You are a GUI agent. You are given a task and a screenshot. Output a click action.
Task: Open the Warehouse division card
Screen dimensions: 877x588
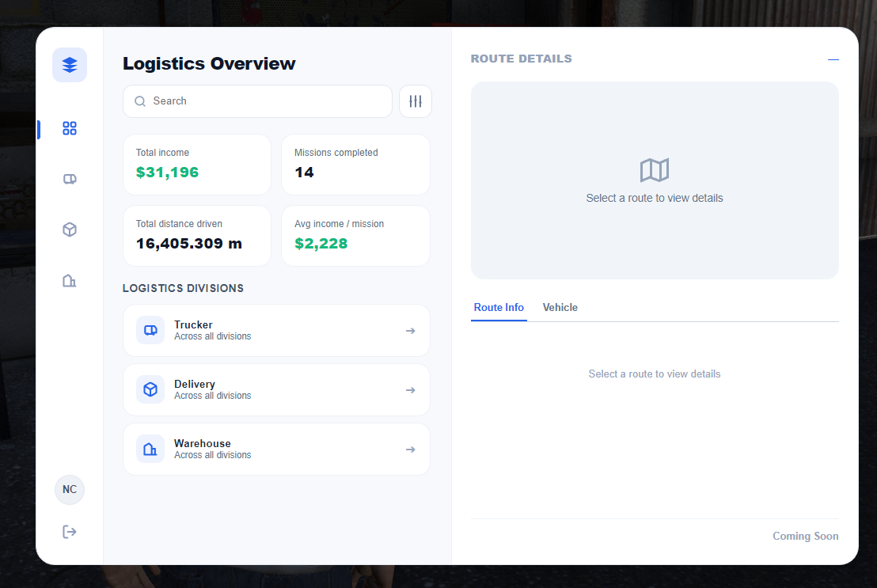click(276, 450)
